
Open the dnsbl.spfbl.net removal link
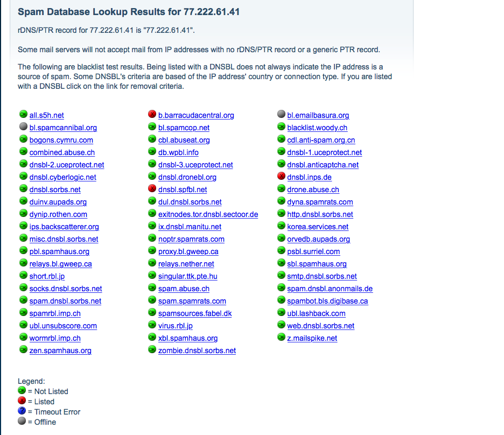point(183,190)
